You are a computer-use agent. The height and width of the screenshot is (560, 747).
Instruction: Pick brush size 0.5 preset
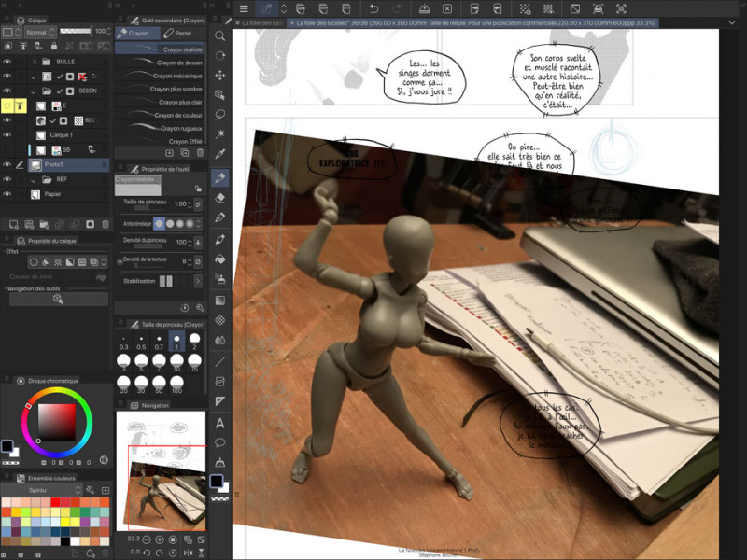(x=141, y=342)
